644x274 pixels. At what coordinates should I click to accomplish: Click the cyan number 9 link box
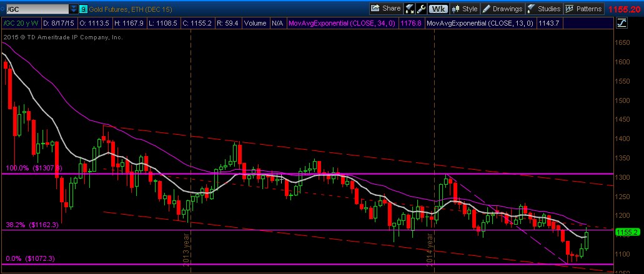click(83, 9)
